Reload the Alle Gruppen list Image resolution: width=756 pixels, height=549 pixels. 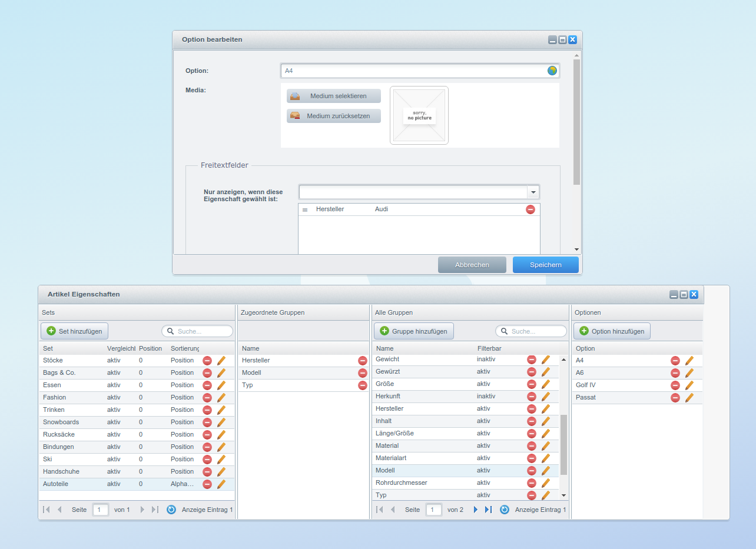(505, 510)
